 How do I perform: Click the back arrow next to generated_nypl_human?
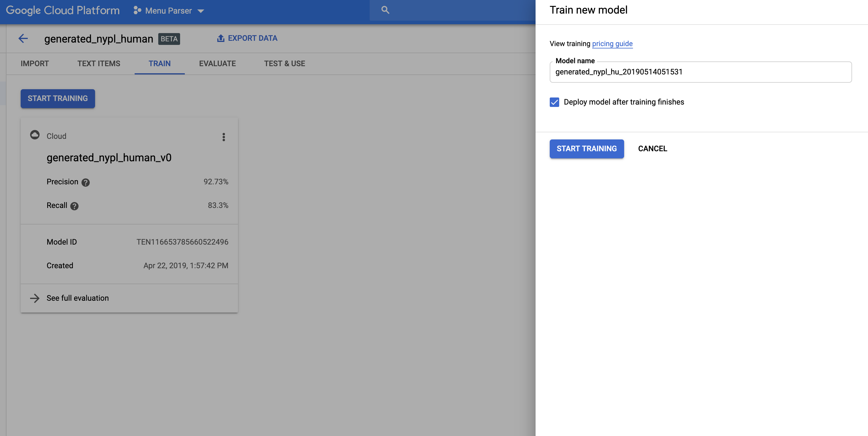pyautogui.click(x=23, y=38)
